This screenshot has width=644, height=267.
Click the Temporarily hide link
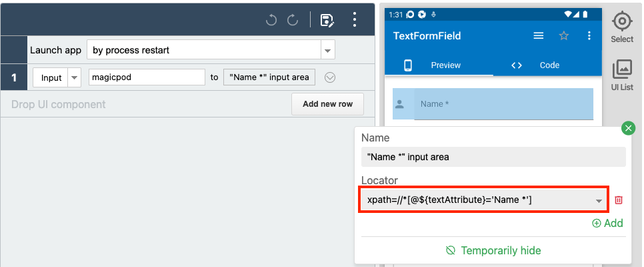pyautogui.click(x=493, y=250)
